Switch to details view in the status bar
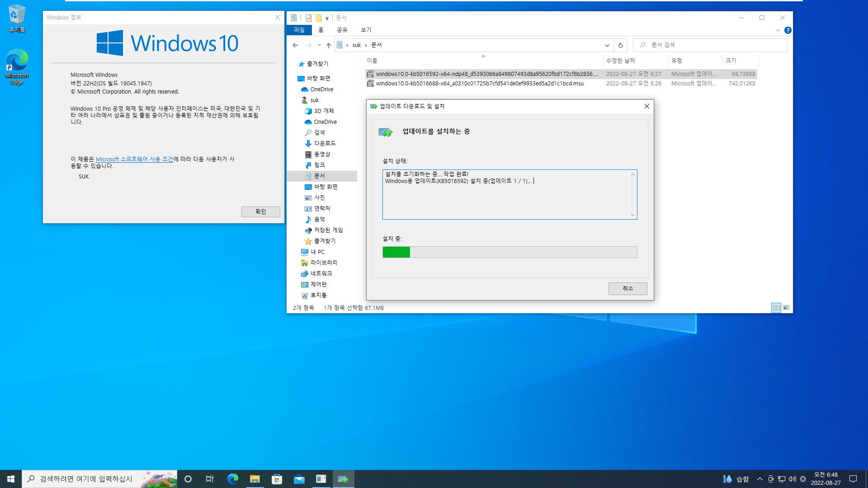Image resolution: width=868 pixels, height=488 pixels. tap(776, 308)
